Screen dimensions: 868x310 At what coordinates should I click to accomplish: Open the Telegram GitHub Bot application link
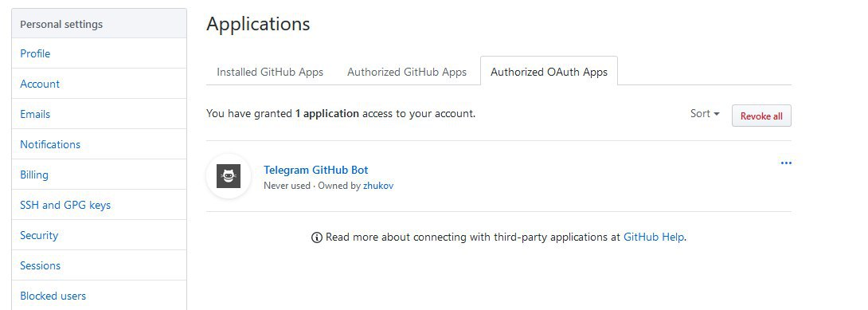tap(315, 170)
